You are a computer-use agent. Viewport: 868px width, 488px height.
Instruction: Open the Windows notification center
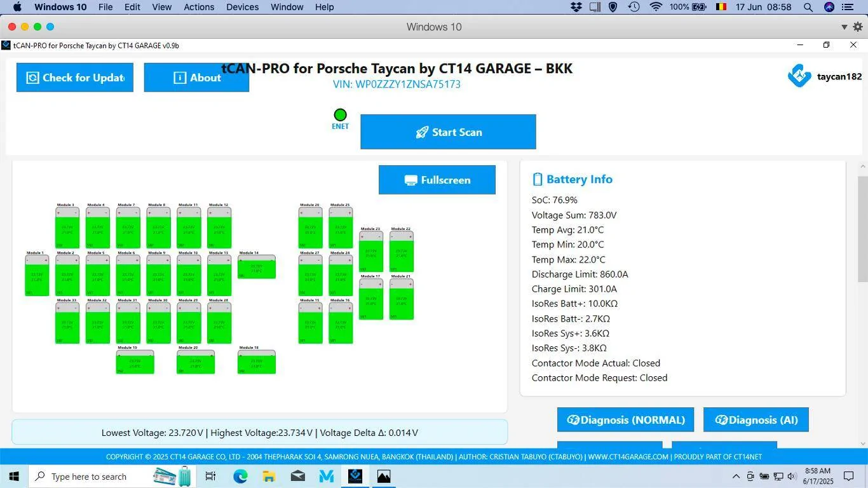pos(848,476)
